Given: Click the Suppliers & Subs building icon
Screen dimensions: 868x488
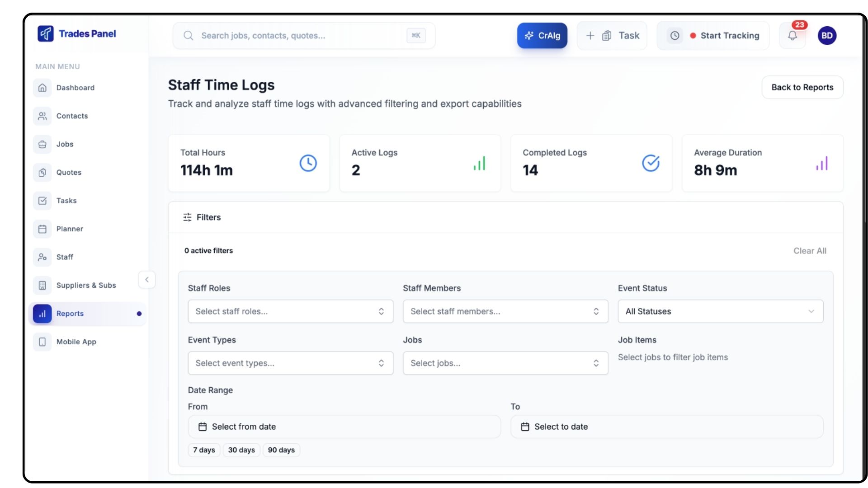Looking at the screenshot, I should point(42,286).
